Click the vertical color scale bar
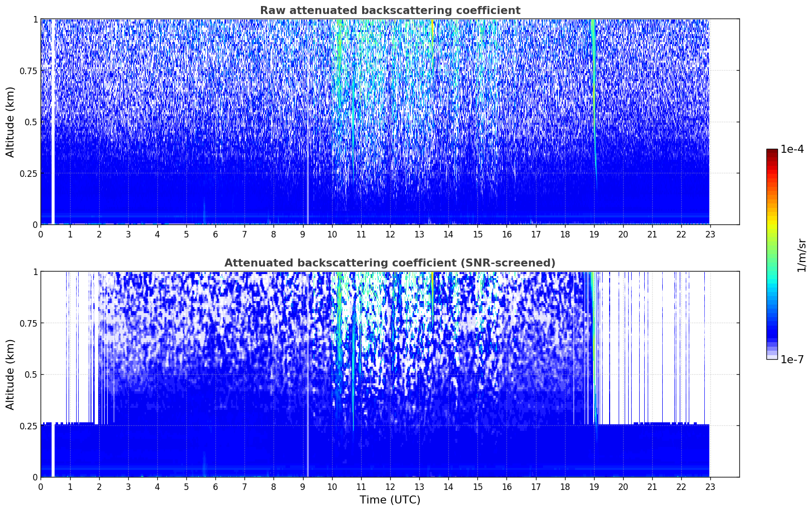The image size is (812, 511). [x=772, y=254]
